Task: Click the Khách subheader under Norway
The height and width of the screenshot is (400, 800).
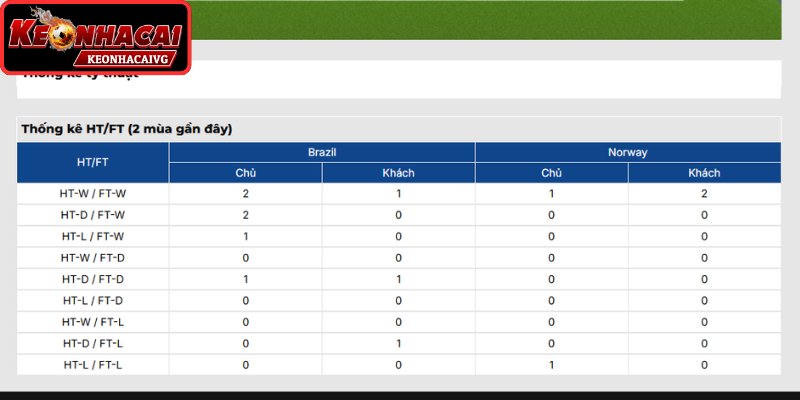Action: coord(704,173)
